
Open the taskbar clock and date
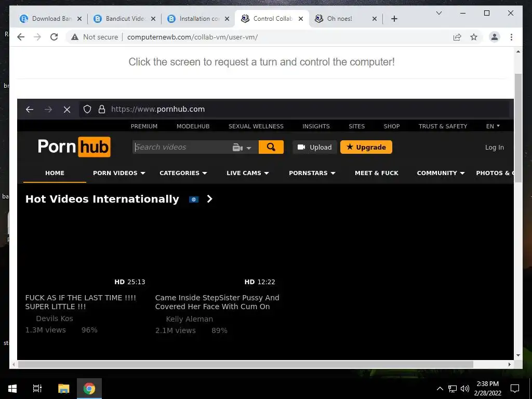click(x=487, y=389)
